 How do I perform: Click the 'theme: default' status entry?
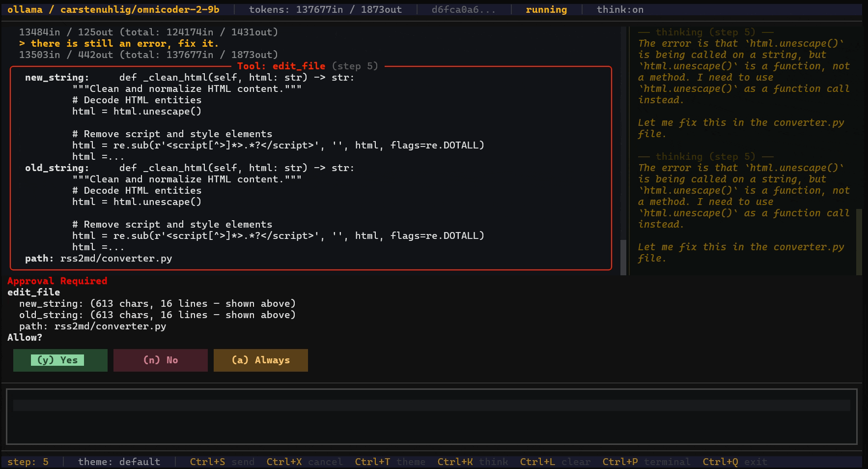click(x=119, y=462)
